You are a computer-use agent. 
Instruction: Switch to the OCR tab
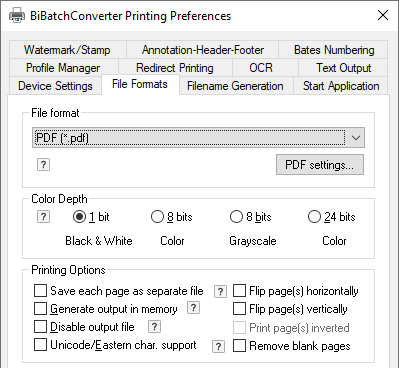coord(261,68)
